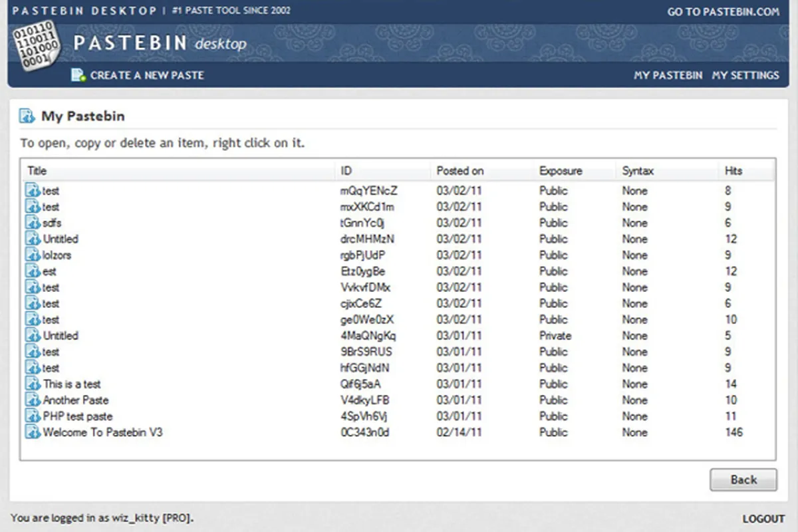Select the Welcome To Pastebin V3 title
Screen dimensions: 798x532
(102, 432)
